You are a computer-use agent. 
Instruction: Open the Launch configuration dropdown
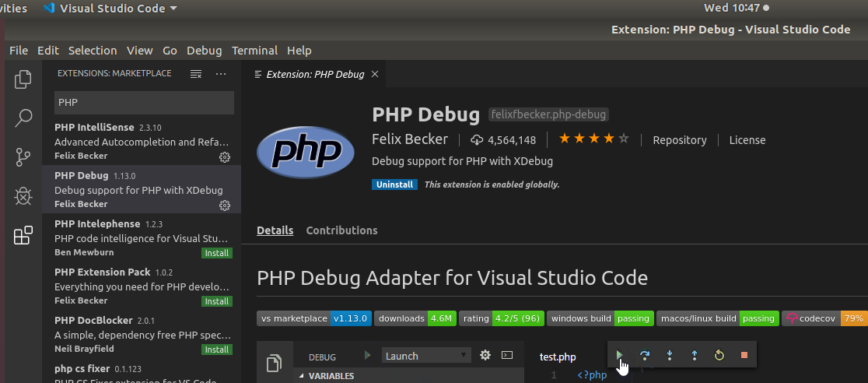click(x=426, y=356)
